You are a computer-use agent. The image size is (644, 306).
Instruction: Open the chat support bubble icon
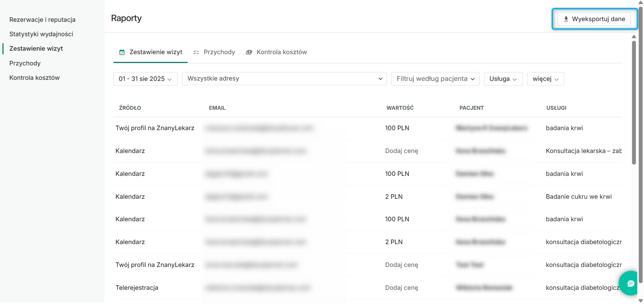tap(630, 283)
